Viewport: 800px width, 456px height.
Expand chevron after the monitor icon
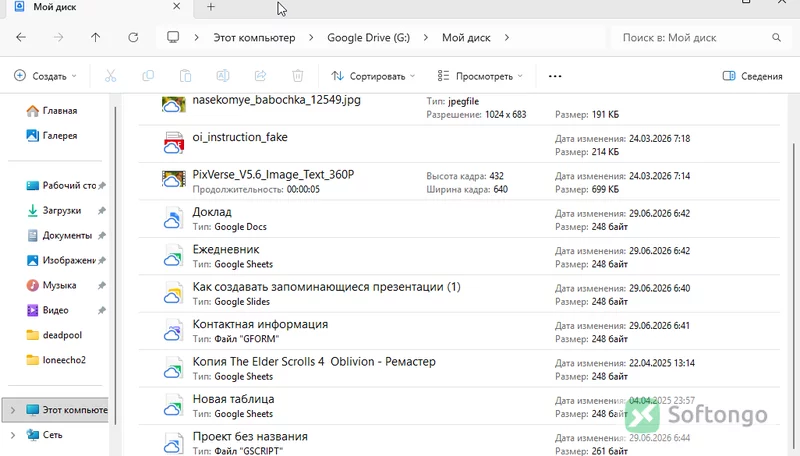(x=196, y=38)
